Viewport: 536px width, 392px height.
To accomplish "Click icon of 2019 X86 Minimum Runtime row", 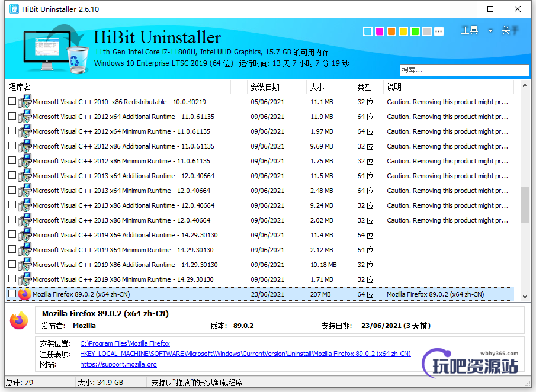I will (25, 279).
